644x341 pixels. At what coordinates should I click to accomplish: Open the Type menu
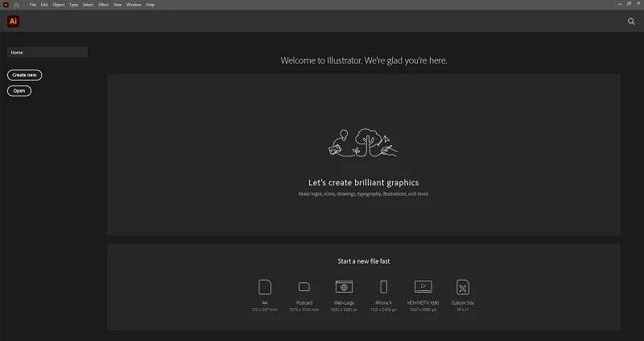coord(73,5)
